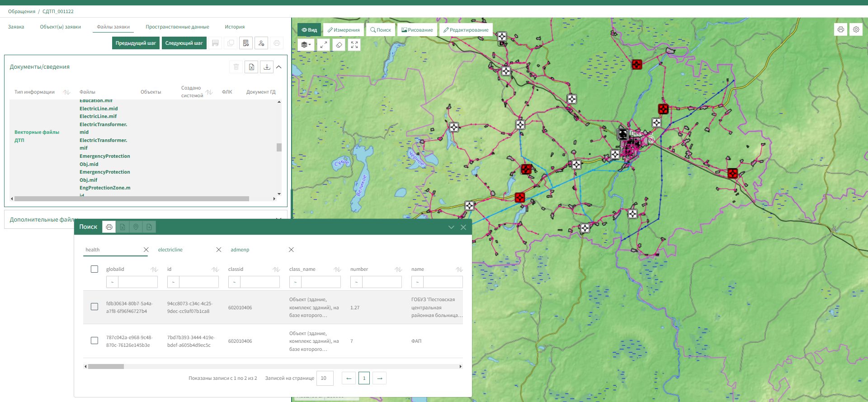
Task: Click the user settings icon in request toolbar
Action: coord(261,43)
